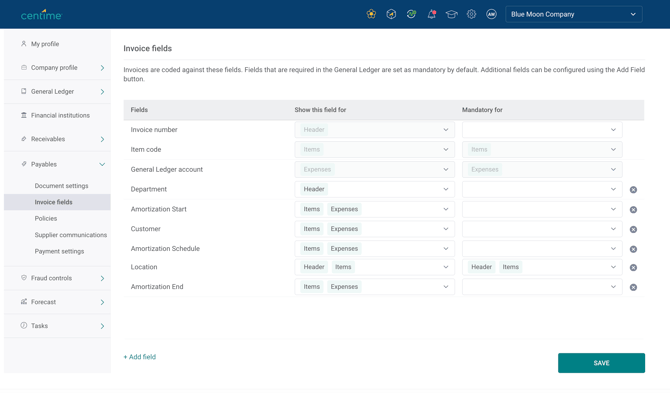Click the Payables sidebar icon
670x393 pixels.
[24, 164]
